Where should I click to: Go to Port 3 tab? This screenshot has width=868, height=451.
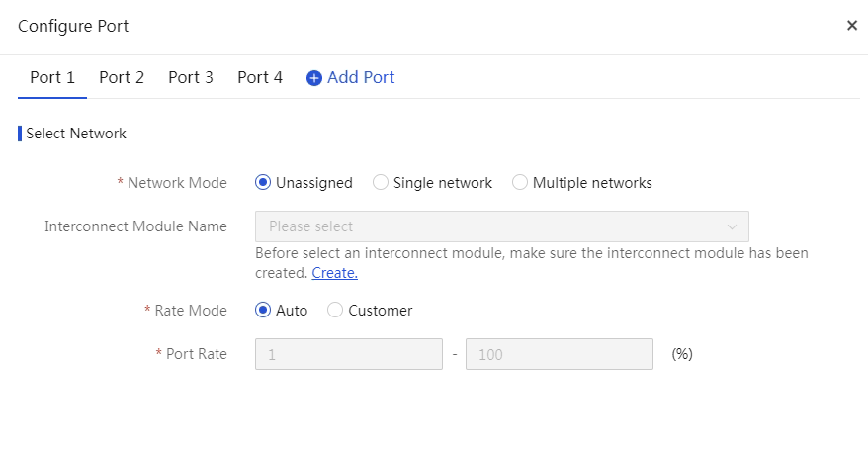click(x=191, y=77)
